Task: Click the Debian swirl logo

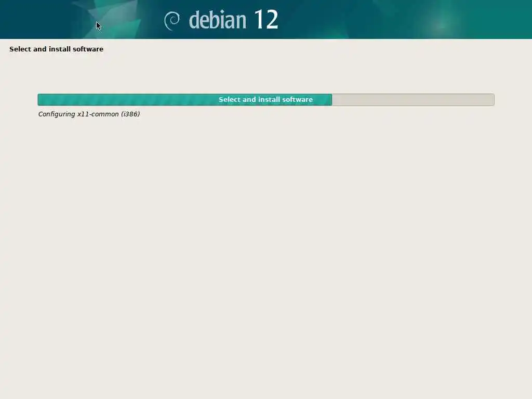Action: (171, 21)
